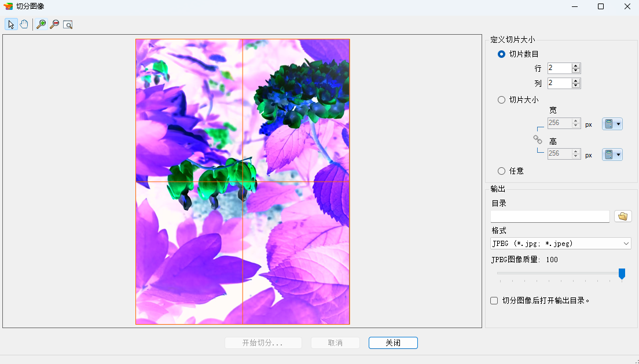This screenshot has height=364, width=639.
Task: Choose the 任意 radio option
Action: [x=501, y=171]
